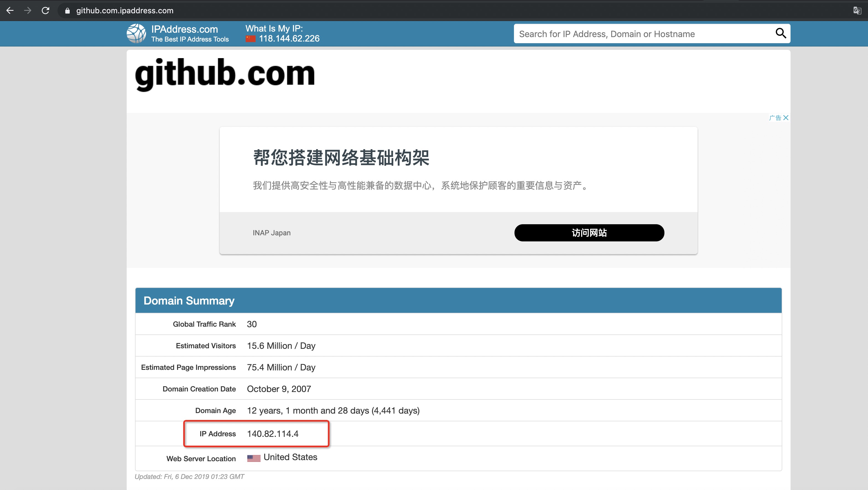The image size is (868, 490).
Task: Click the 75.4 Million / Day value
Action: pyautogui.click(x=281, y=367)
